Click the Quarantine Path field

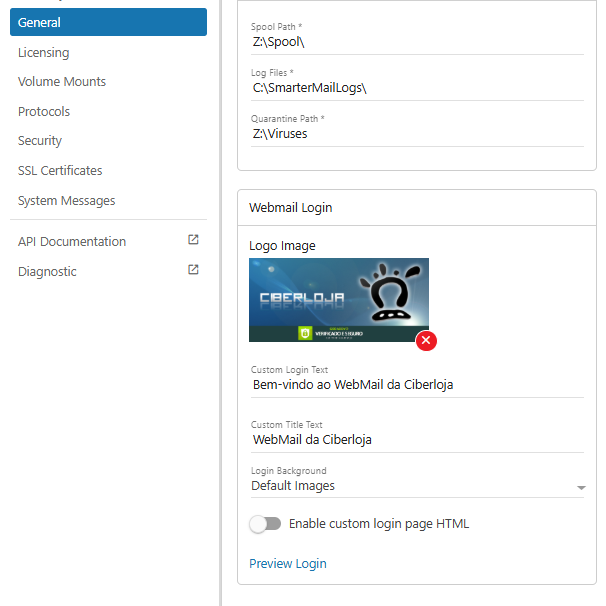coord(416,133)
